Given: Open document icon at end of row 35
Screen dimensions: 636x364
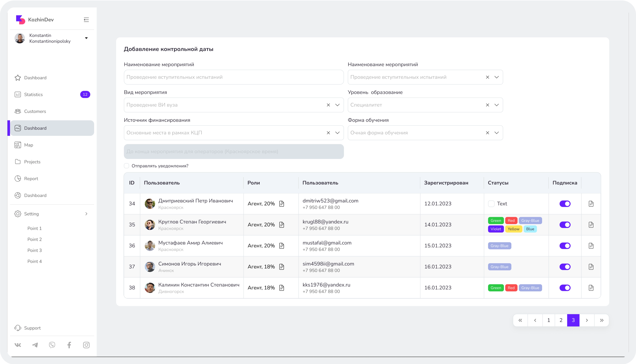Looking at the screenshot, I should click(591, 225).
